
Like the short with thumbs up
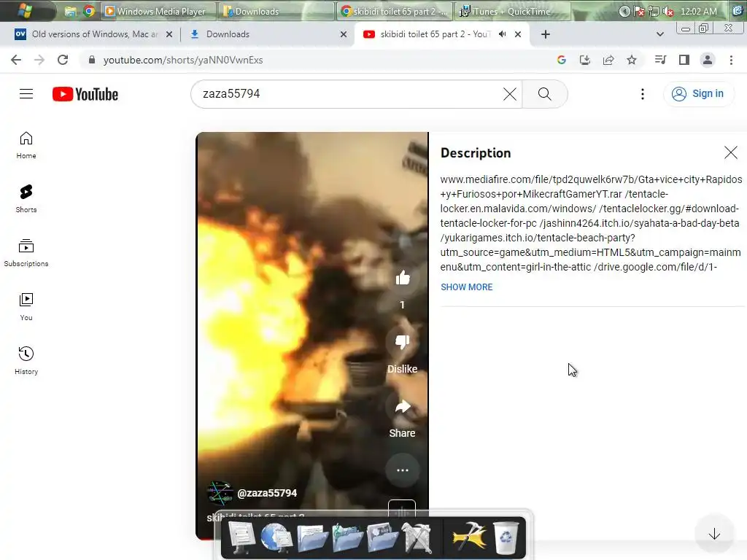[x=403, y=278]
